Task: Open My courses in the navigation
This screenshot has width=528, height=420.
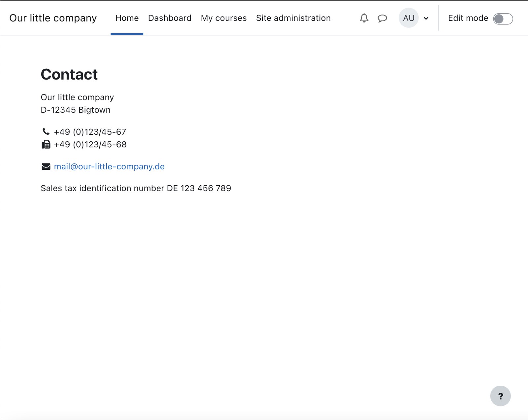Action: [x=224, y=18]
